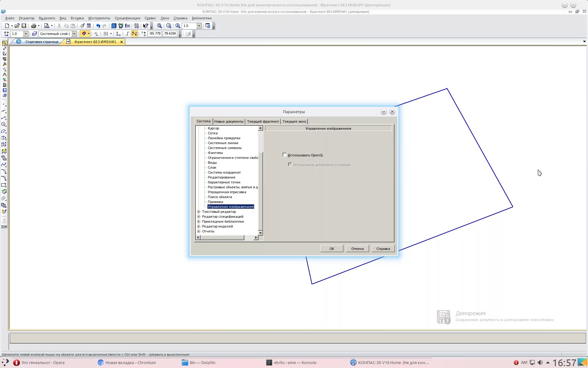Click the Open file folder icon
Screen dimensions: 588x368
pos(17,26)
